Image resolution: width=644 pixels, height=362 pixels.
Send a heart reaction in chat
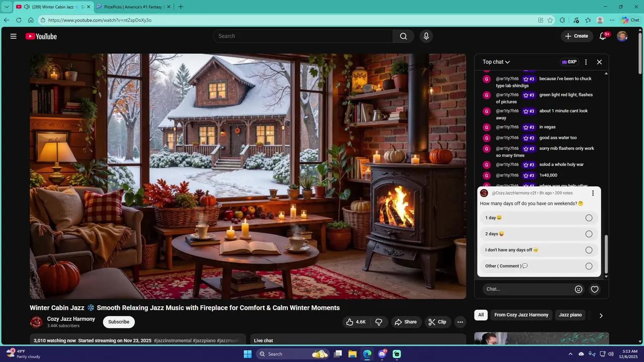pos(595,289)
